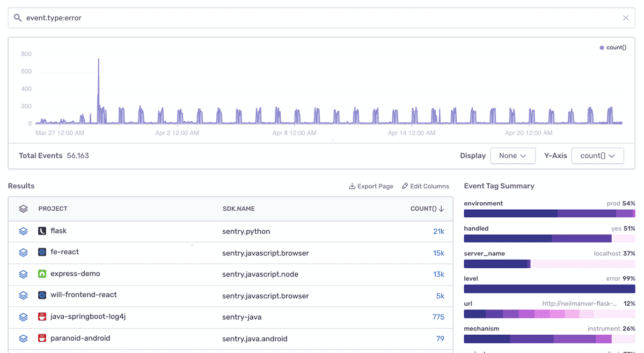
Task: Toggle the count() chart legend
Action: [x=613, y=48]
